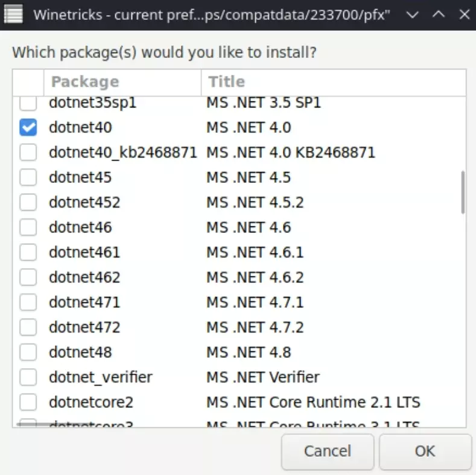
Task: Close the Winetricks dialog window
Action: click(463, 14)
